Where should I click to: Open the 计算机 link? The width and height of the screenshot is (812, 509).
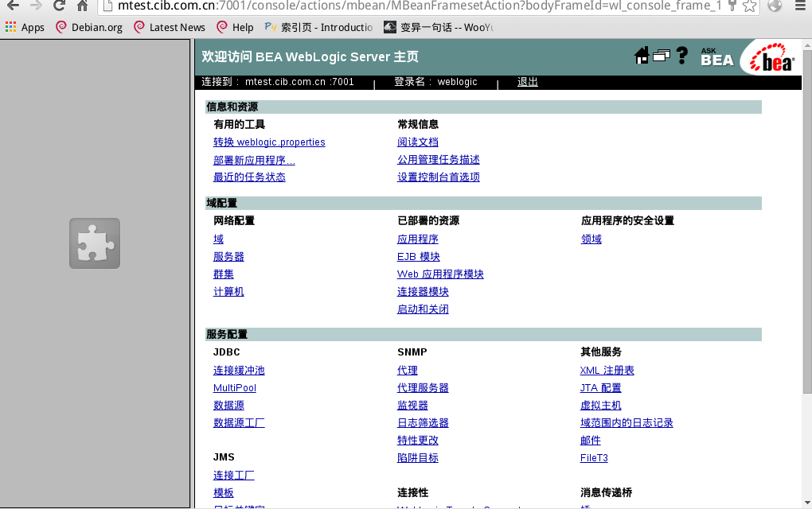tap(228, 292)
